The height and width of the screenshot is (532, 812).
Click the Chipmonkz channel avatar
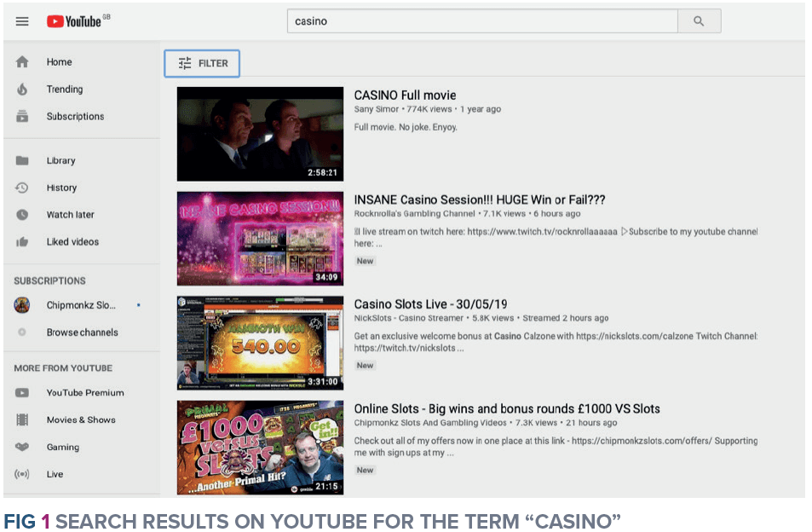point(22,305)
